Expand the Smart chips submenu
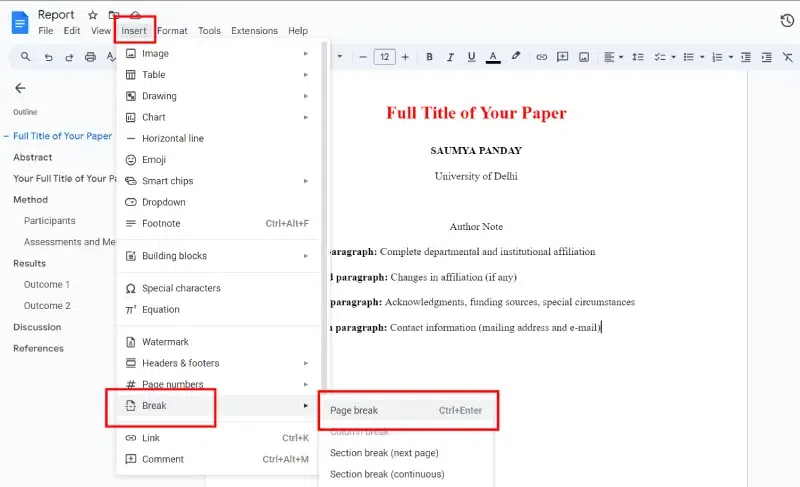The image size is (800, 487). [217, 181]
